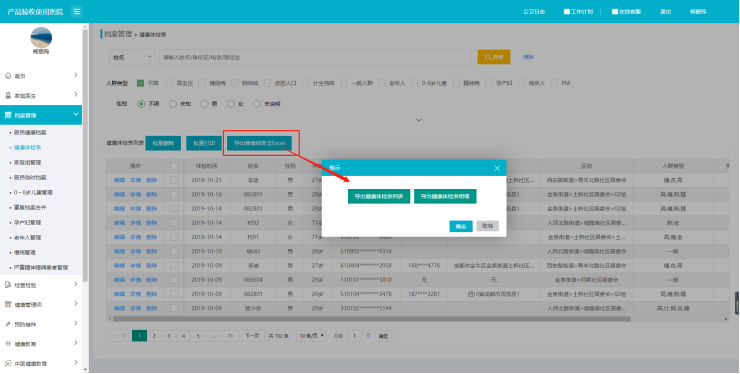Toggle the hamburger menu icon in header

click(76, 11)
